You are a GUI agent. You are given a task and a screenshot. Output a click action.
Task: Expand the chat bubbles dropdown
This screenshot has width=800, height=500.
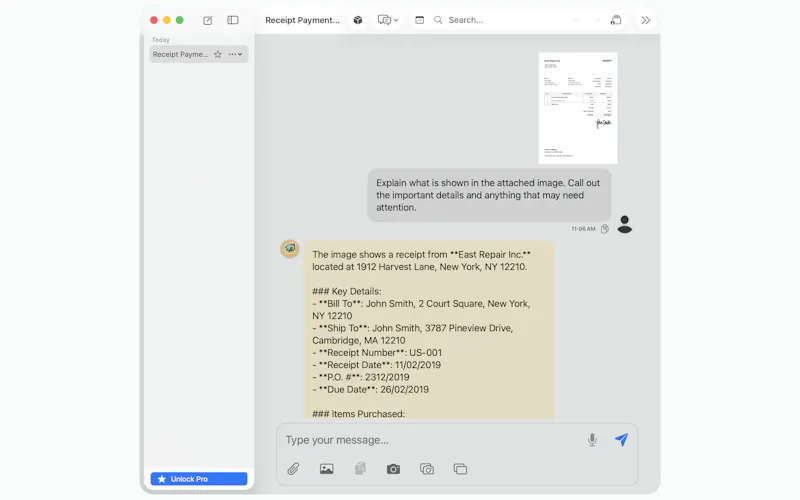click(388, 20)
